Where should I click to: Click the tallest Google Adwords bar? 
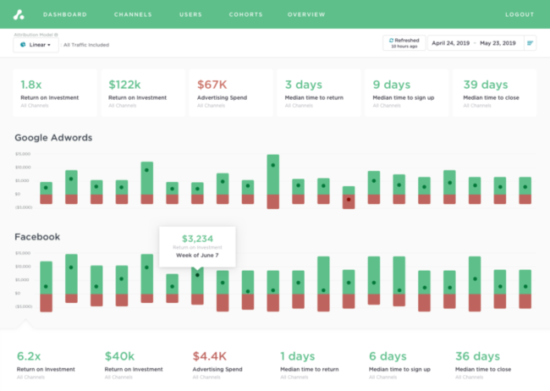(273, 182)
